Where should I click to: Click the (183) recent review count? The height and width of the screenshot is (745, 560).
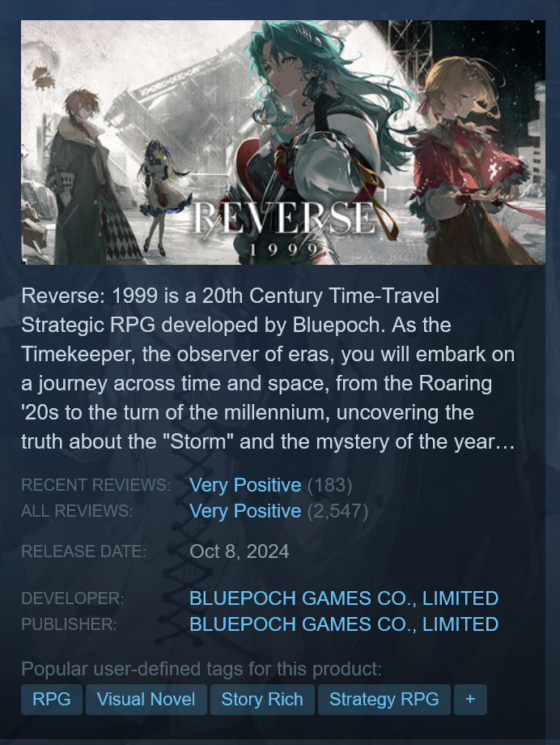(329, 485)
